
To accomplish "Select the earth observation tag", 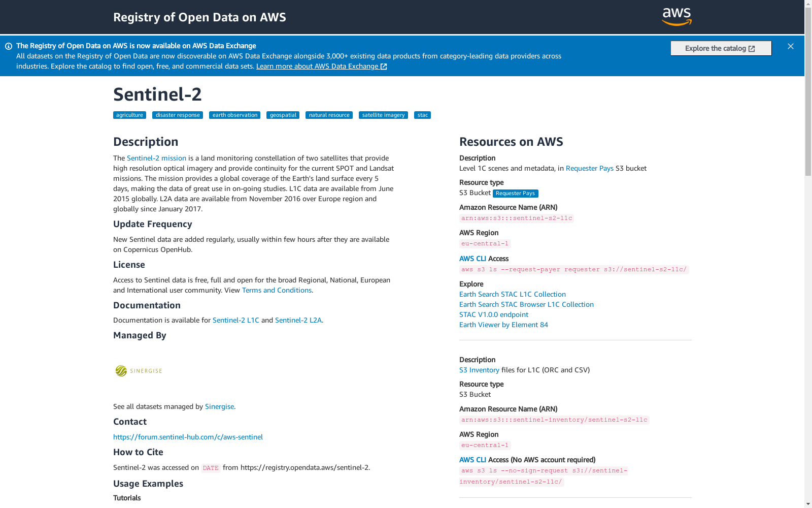I will coord(234,115).
